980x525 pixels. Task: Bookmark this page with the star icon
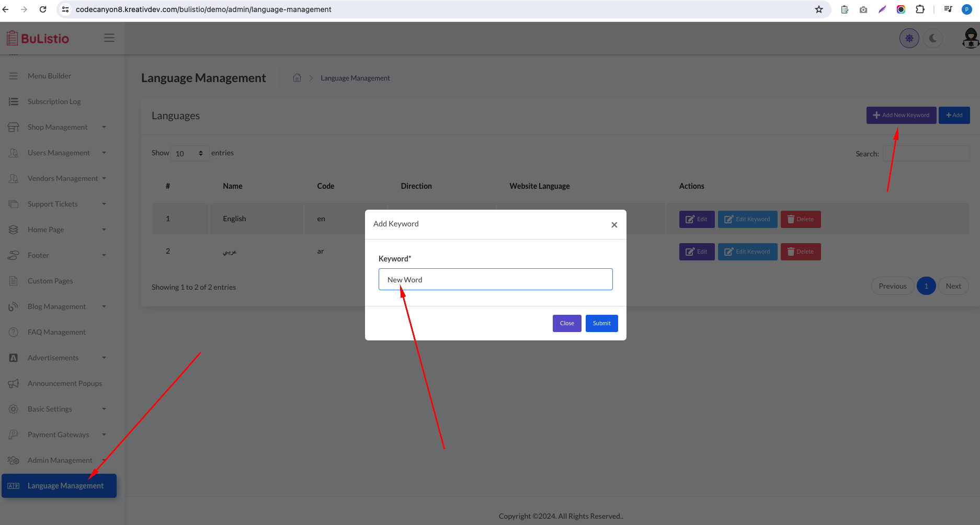(x=818, y=9)
